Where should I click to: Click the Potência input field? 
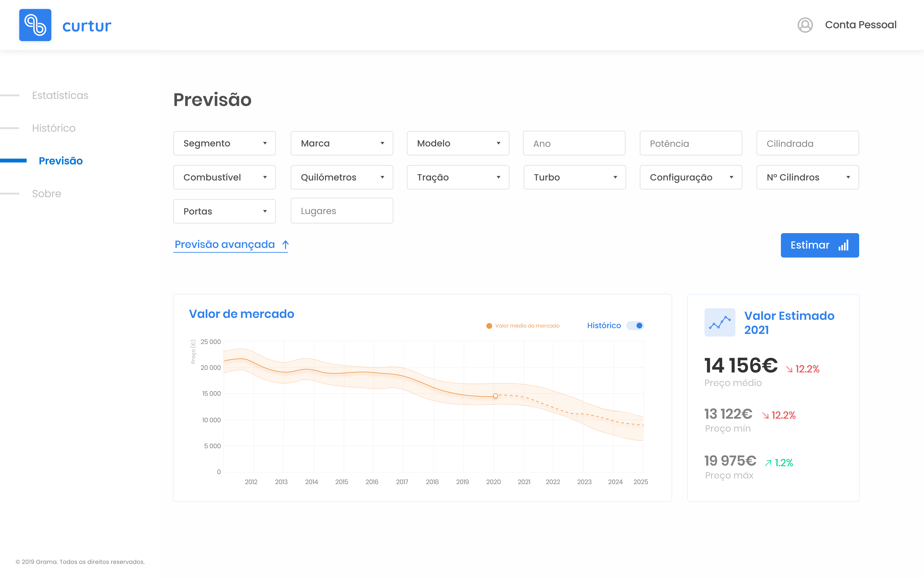(x=691, y=143)
